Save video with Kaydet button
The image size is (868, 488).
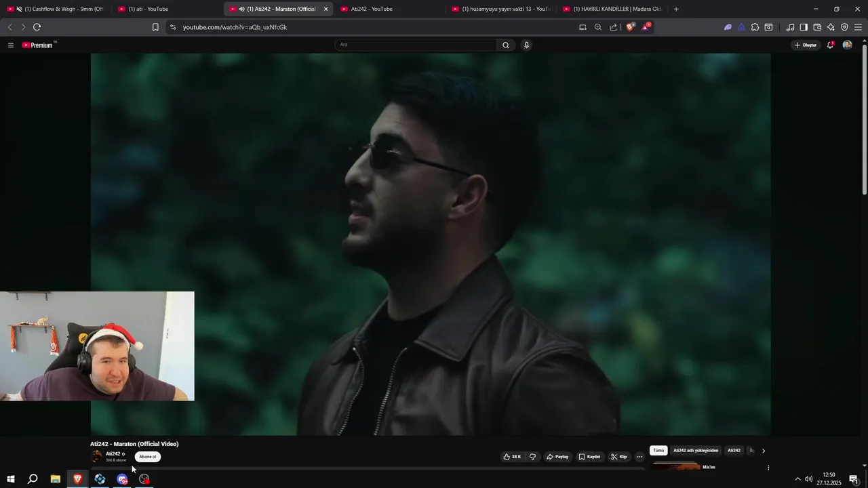point(589,457)
